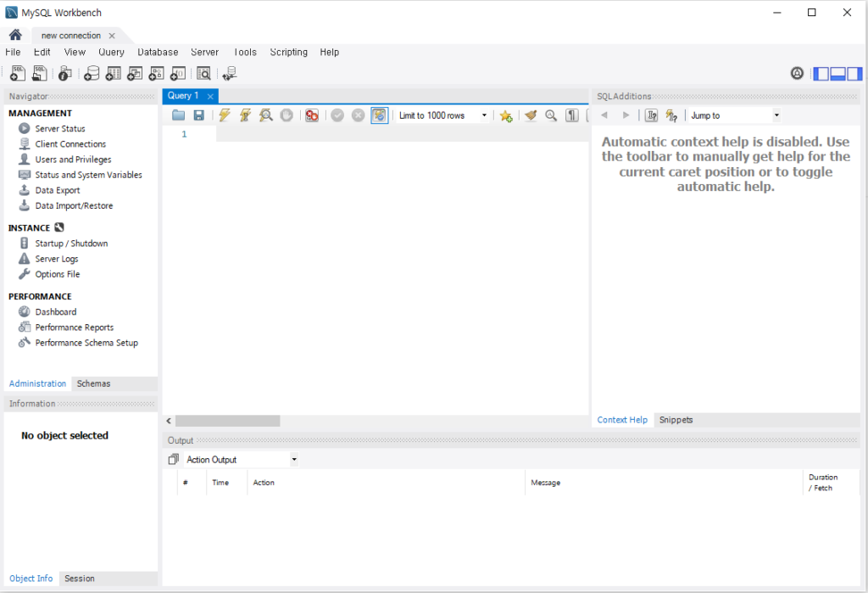The height and width of the screenshot is (593, 868).
Task: Reconnect to DBMS icon
Action: (230, 73)
